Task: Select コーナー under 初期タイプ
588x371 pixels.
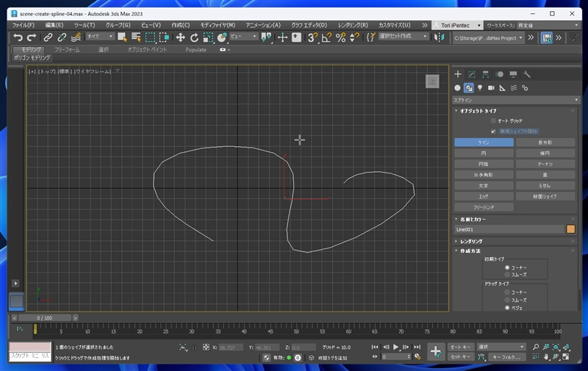Action: (x=507, y=267)
